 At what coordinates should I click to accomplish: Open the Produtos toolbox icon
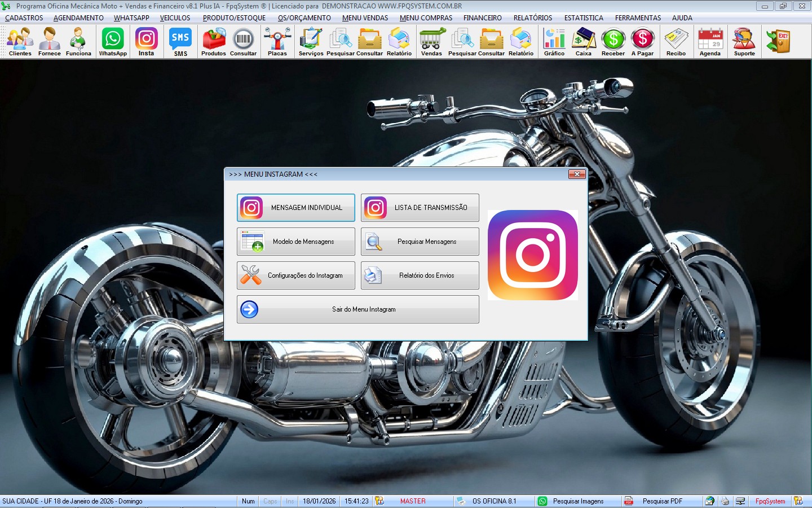point(214,42)
